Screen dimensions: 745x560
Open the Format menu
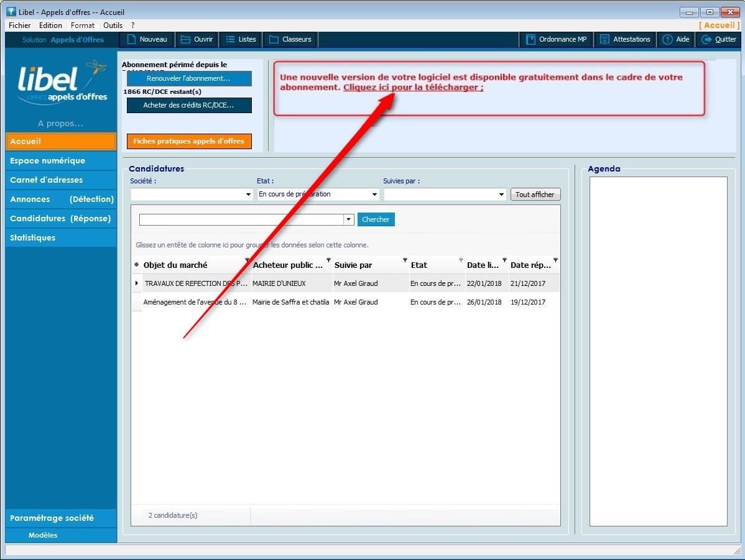(83, 25)
